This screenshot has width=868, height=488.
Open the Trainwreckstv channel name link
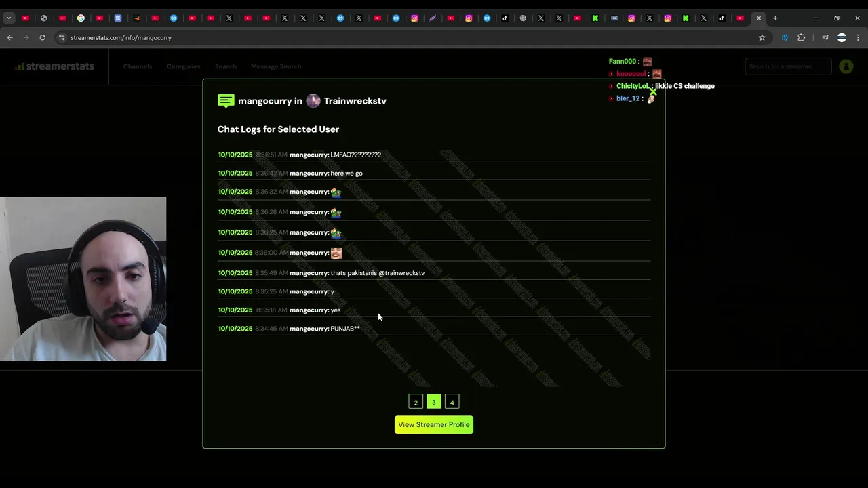tap(355, 101)
